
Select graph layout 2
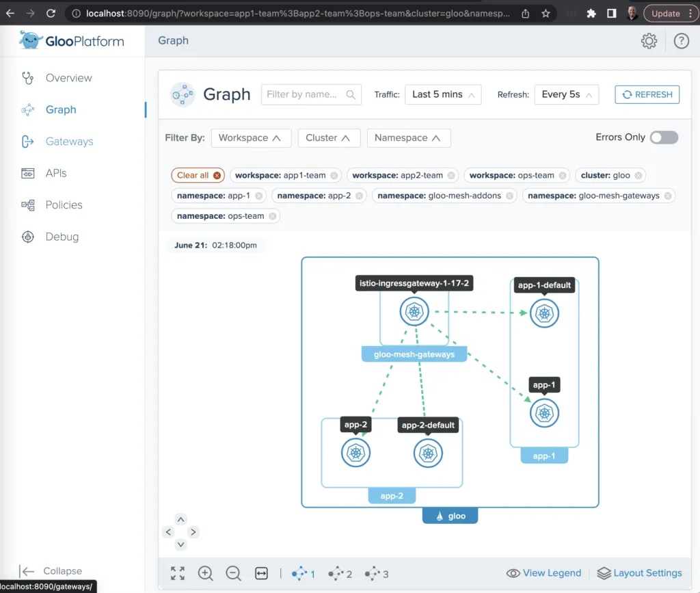[x=340, y=573]
